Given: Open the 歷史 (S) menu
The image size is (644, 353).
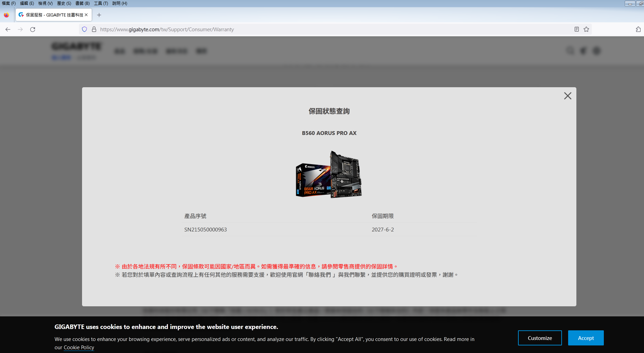Looking at the screenshot, I should click(64, 3).
